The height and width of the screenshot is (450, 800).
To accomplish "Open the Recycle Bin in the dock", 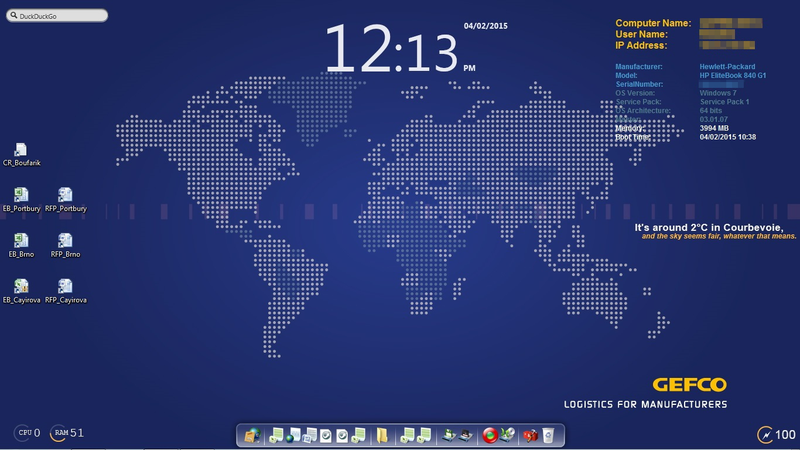I will point(548,435).
